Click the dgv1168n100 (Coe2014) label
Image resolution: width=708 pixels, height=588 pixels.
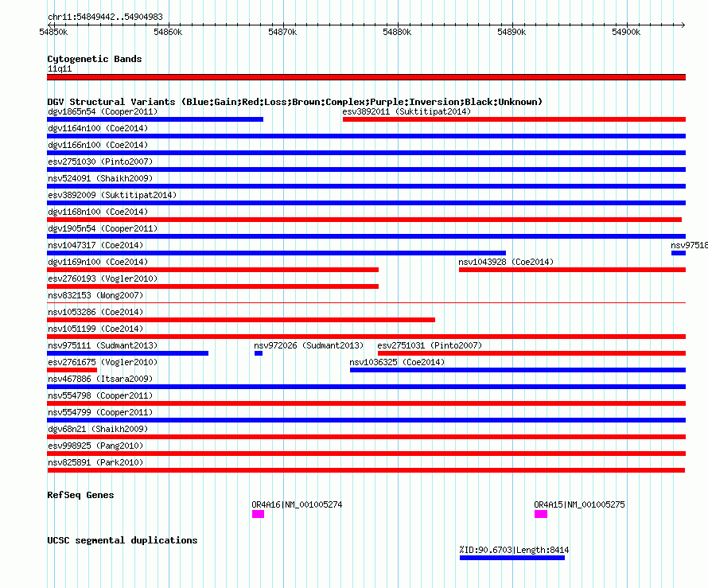point(98,212)
